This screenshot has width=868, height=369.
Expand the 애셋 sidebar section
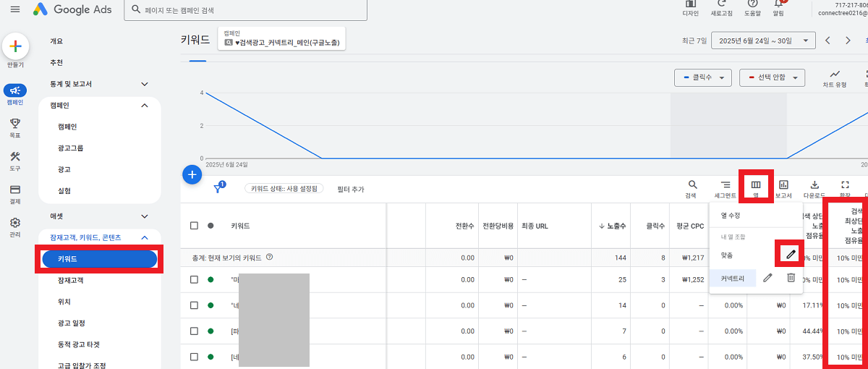click(x=144, y=216)
